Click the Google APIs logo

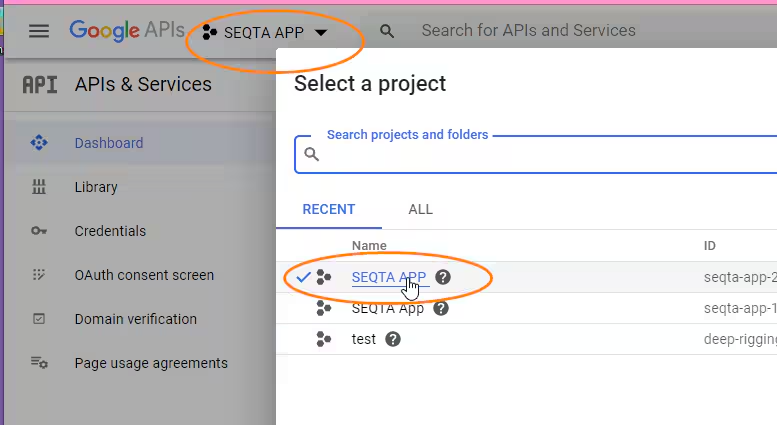point(127,30)
